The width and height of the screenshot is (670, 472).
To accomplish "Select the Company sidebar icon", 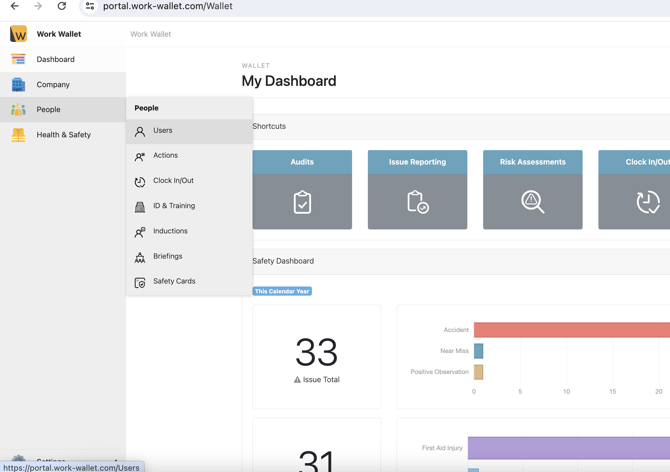I will click(18, 85).
